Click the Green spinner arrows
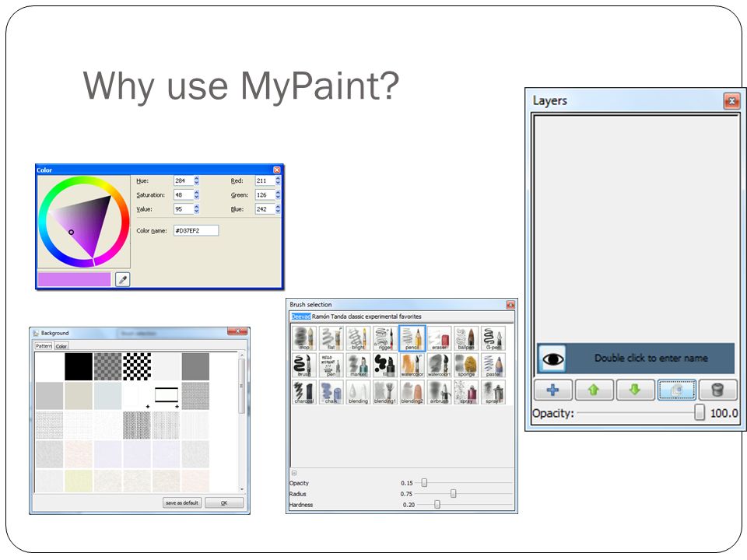The image size is (747, 560). pos(278,194)
